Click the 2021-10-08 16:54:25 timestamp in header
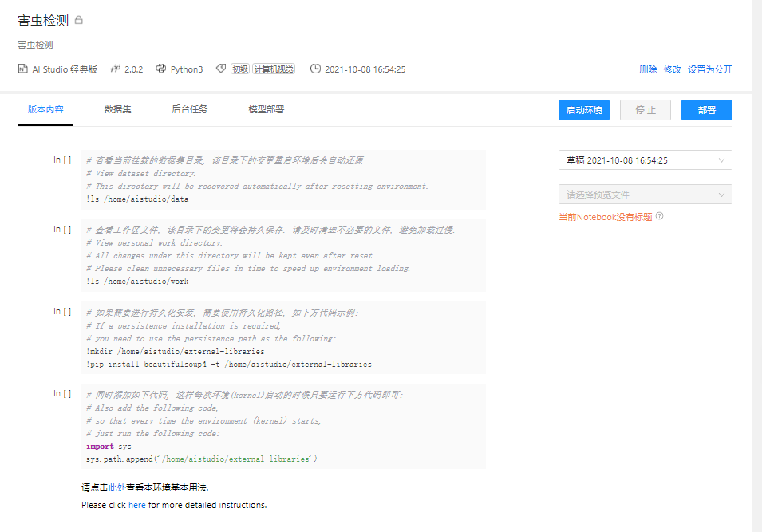 (365, 69)
